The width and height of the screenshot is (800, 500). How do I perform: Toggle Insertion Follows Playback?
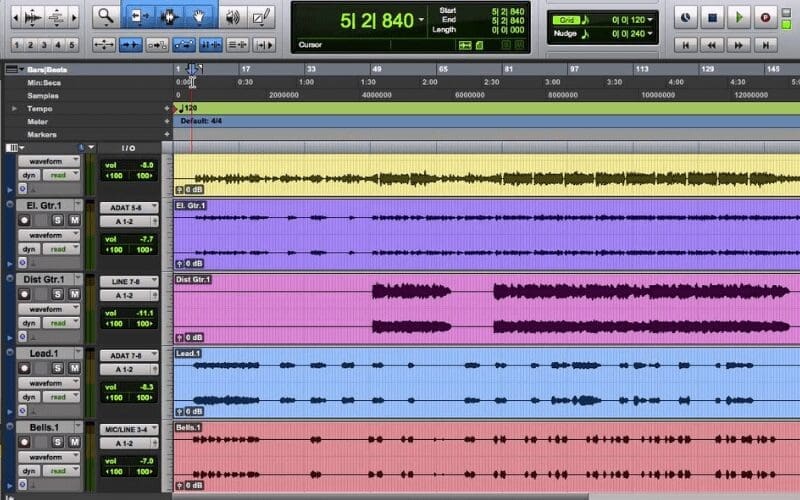point(264,45)
